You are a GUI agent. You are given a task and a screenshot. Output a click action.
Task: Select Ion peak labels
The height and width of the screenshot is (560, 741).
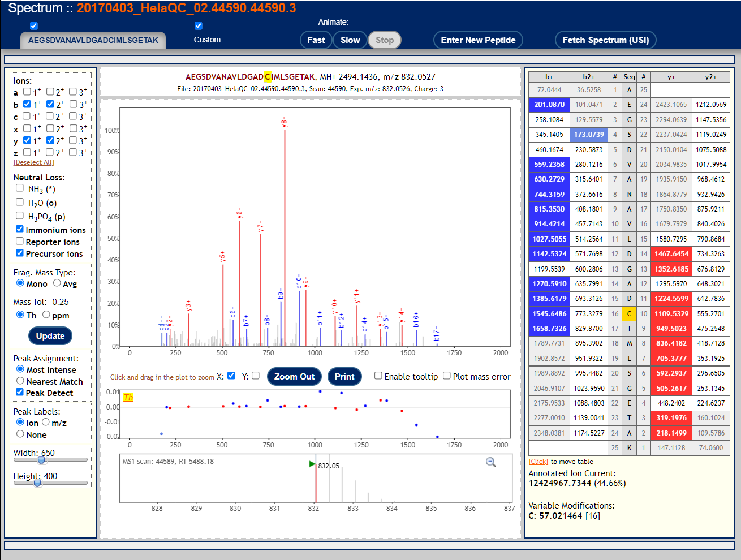pos(20,422)
